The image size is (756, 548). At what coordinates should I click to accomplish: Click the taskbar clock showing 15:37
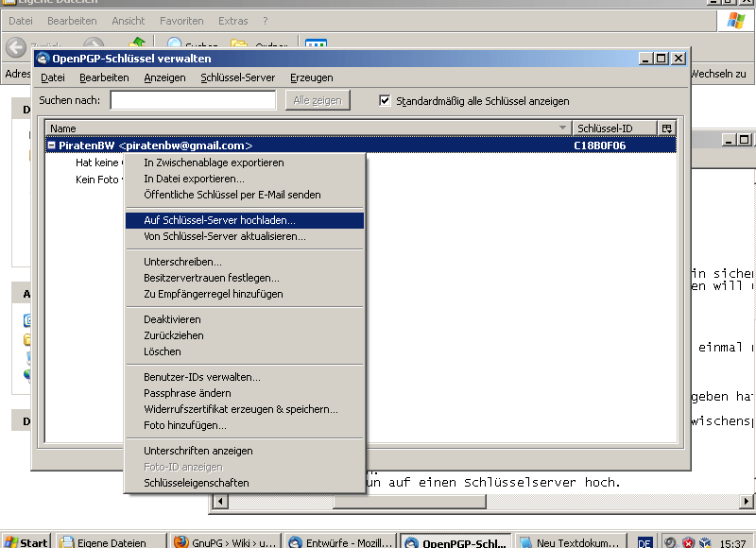pyautogui.click(x=731, y=542)
